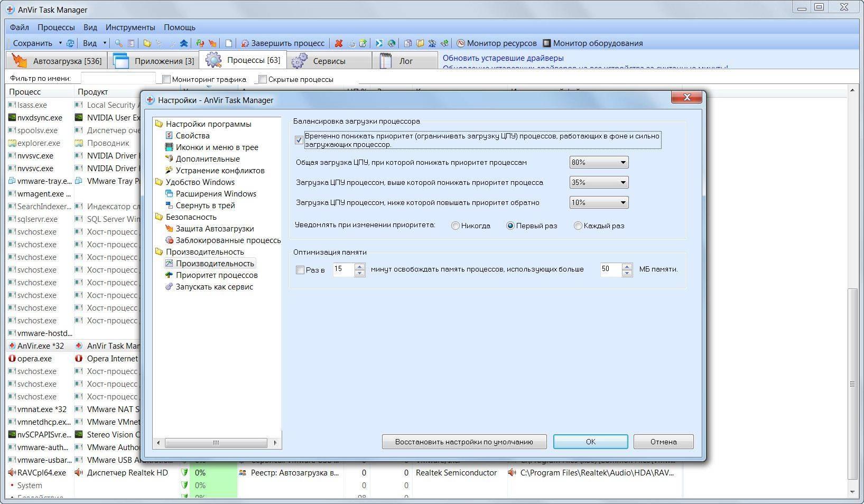
Task: Click the main window vertical scrollbar thumb
Action: [852, 384]
